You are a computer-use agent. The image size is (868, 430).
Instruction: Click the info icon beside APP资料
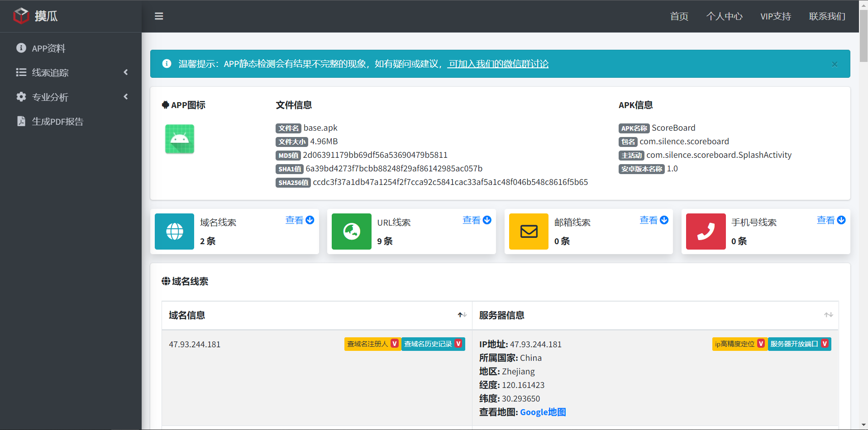(x=21, y=48)
